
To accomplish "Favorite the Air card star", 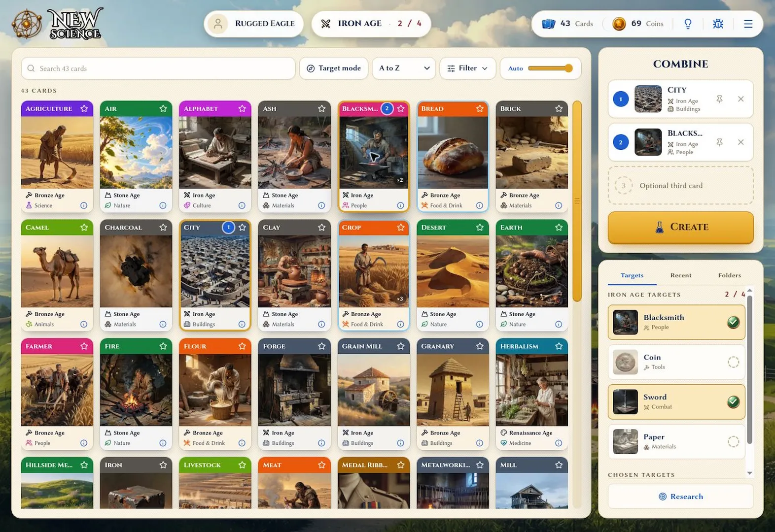I will pyautogui.click(x=163, y=108).
